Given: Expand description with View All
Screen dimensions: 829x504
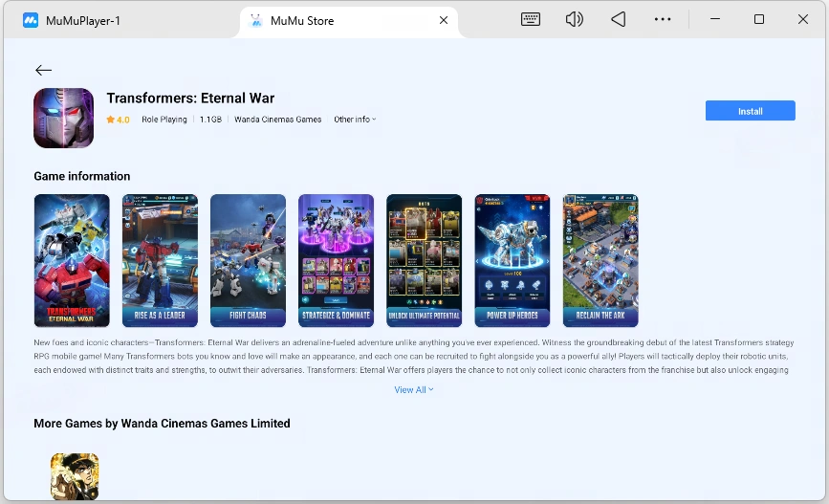Looking at the screenshot, I should click(414, 390).
